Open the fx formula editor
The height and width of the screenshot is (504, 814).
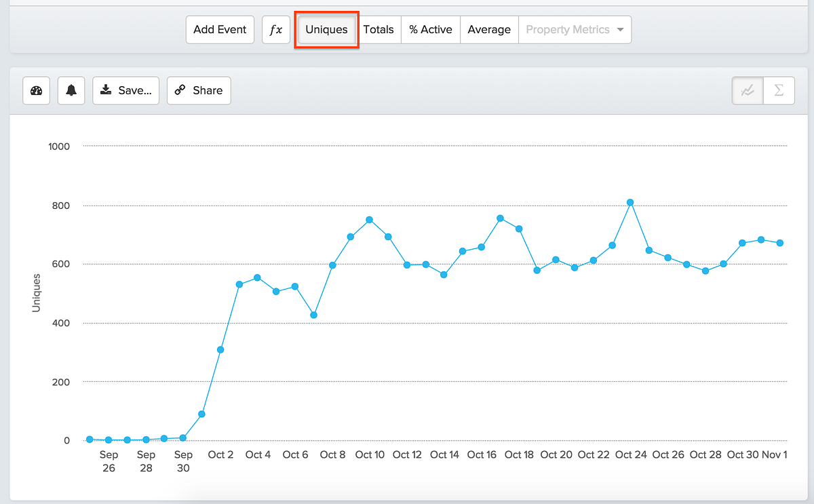[275, 29]
